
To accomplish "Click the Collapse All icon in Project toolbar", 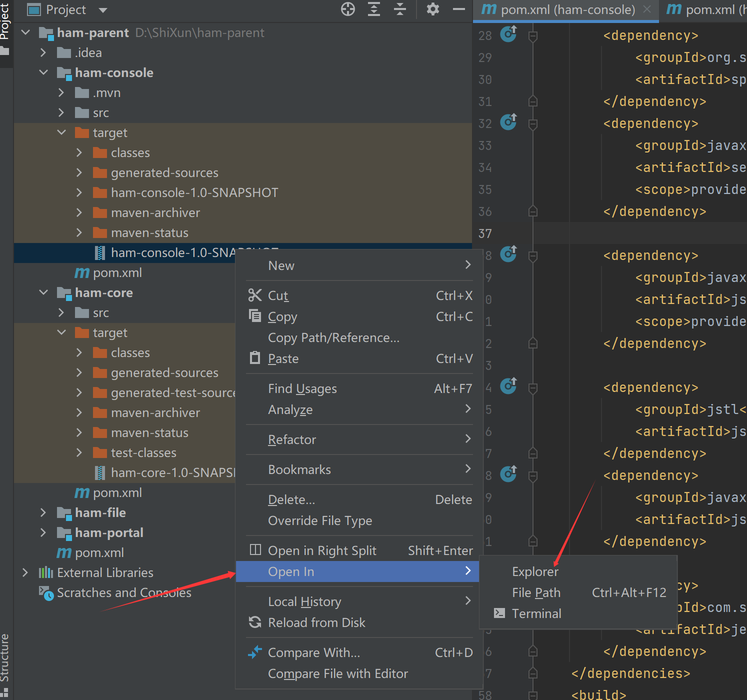I will tap(400, 9).
